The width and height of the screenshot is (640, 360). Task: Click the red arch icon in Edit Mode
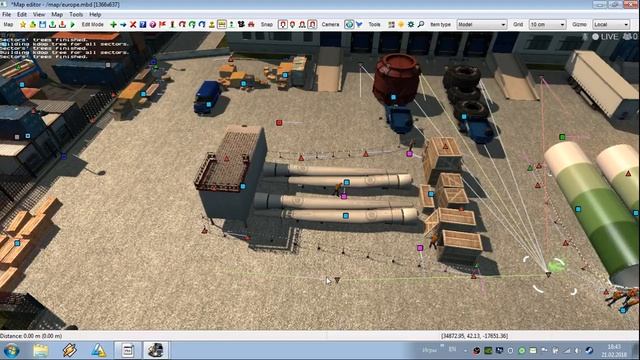(x=182, y=25)
